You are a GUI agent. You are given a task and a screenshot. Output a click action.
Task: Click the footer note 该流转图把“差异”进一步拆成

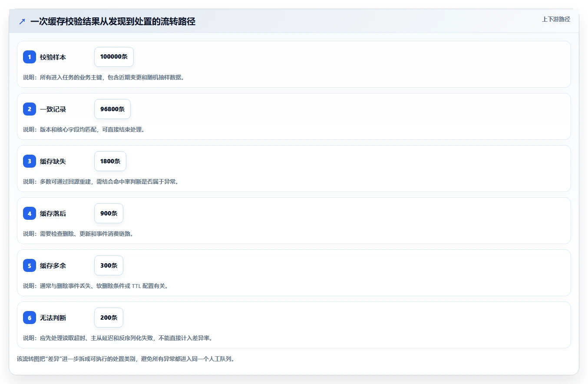[x=126, y=359]
